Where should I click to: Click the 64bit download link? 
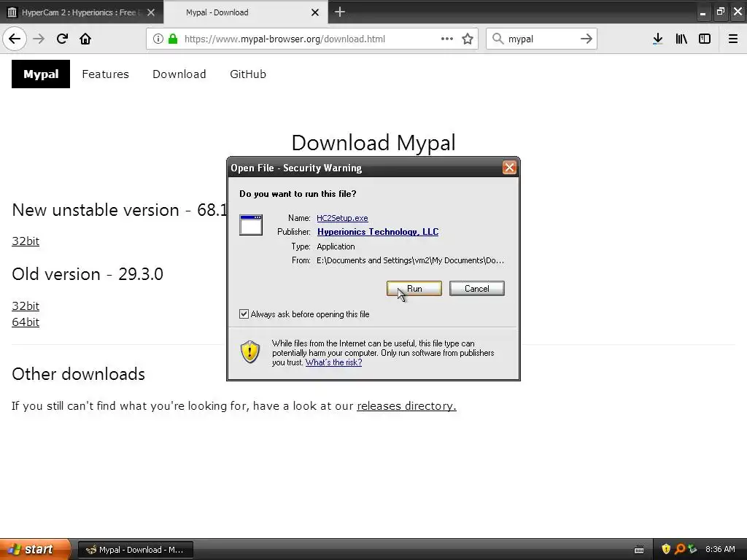26,322
